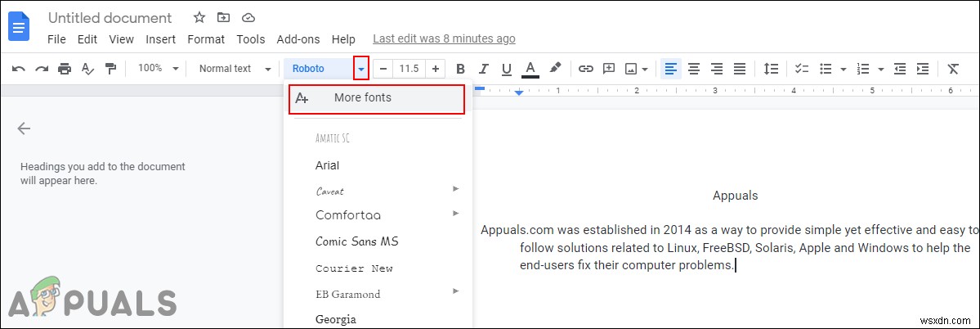Click the font size field 11.5
The height and width of the screenshot is (329, 980).
[x=409, y=69]
